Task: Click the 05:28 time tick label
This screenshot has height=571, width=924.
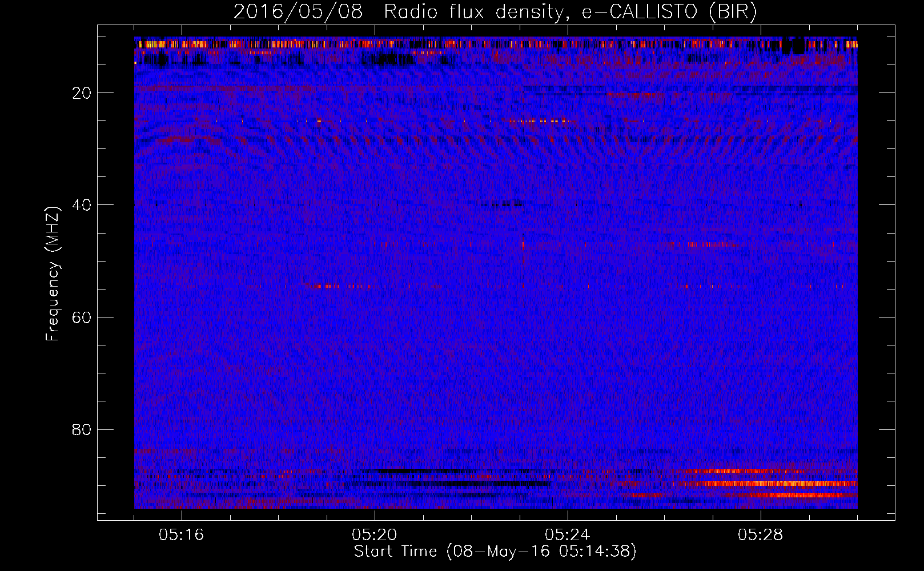Action: click(761, 535)
